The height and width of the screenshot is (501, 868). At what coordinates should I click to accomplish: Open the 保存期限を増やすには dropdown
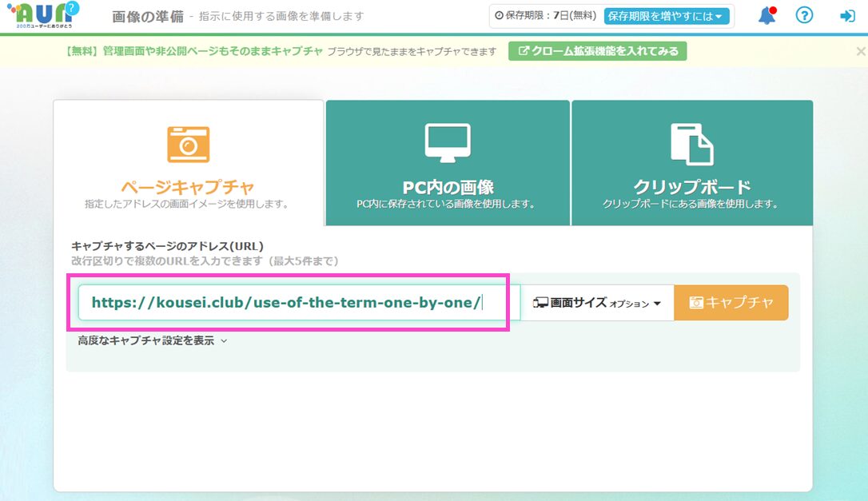tap(667, 16)
